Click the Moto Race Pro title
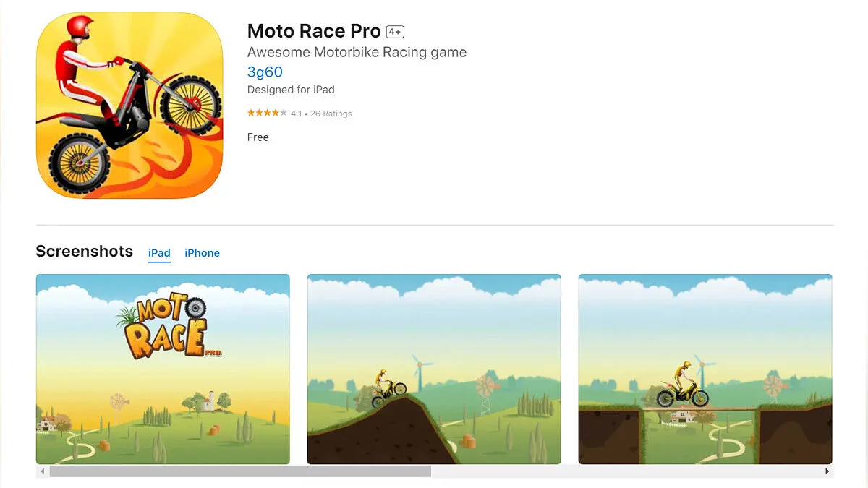The height and width of the screenshot is (488, 868). pos(314,31)
